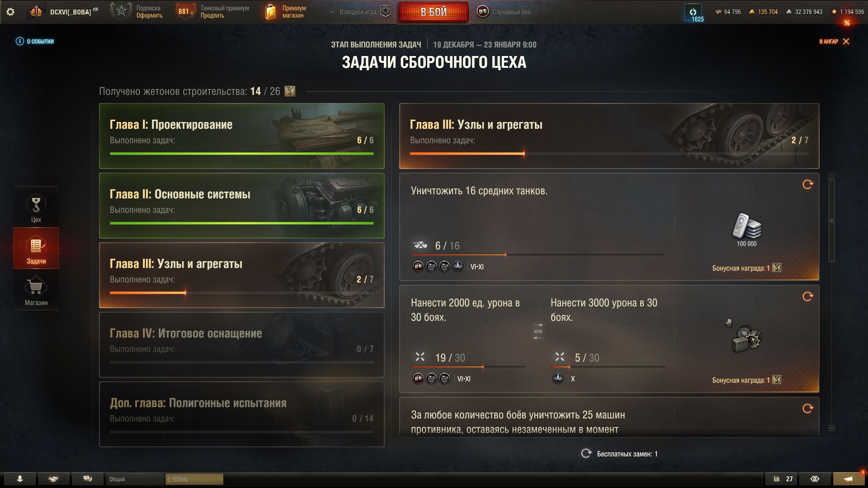Return via В АНГАР button
This screenshot has height=488, width=868.
point(834,42)
